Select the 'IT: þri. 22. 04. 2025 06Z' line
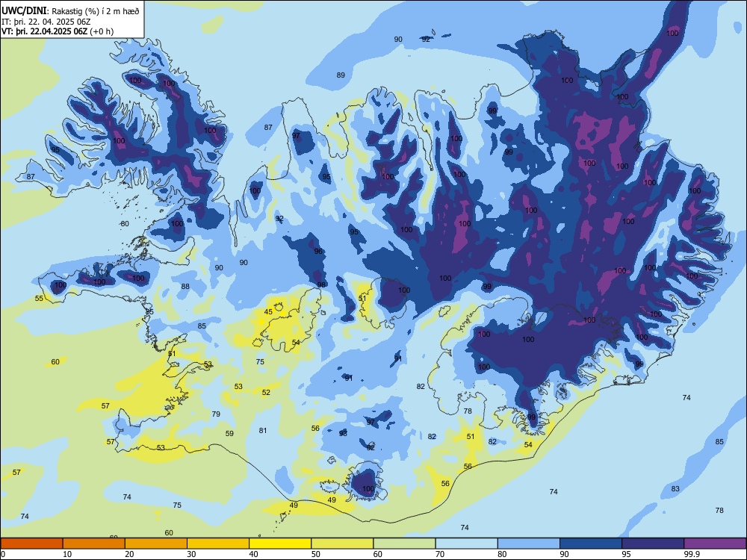 46,22
